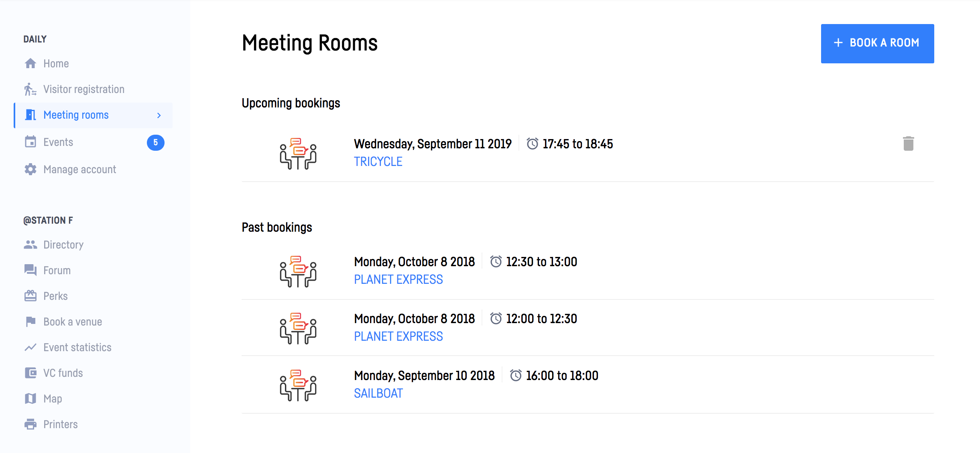The width and height of the screenshot is (980, 453).
Task: Open the TRICYCLE room link
Action: (378, 162)
